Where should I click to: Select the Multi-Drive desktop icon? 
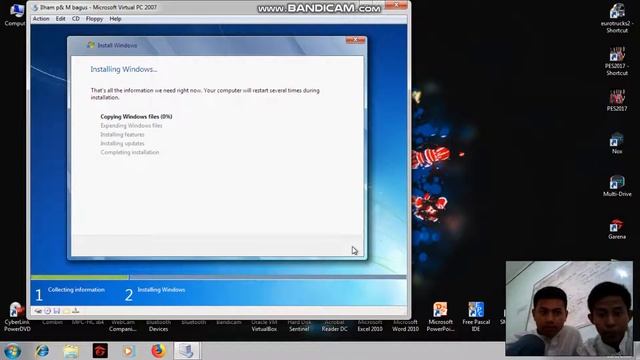point(617,186)
